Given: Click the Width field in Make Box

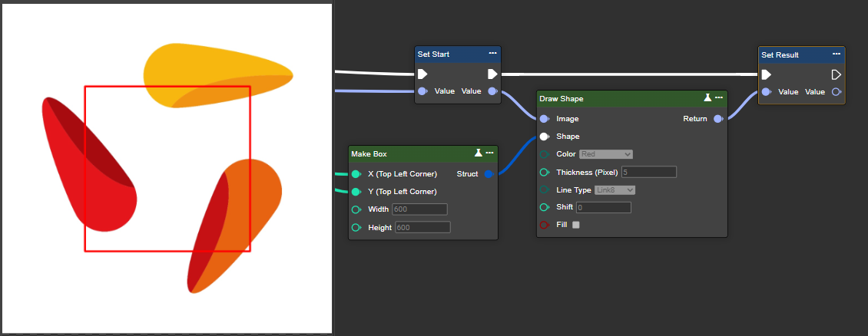Looking at the screenshot, I should (x=419, y=209).
